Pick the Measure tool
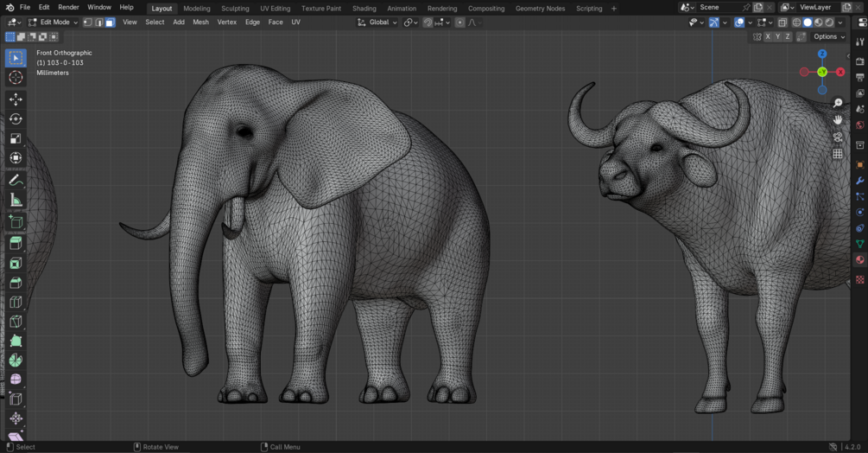This screenshot has width=868, height=453. click(x=16, y=200)
